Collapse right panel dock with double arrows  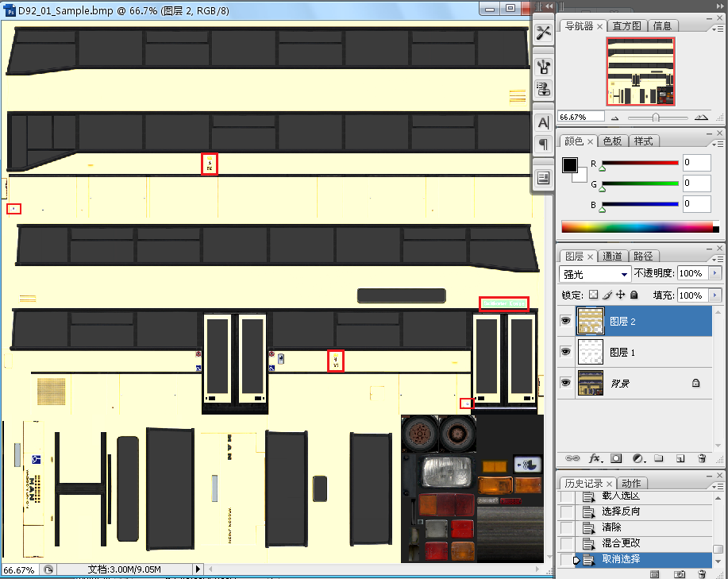tap(719, 6)
